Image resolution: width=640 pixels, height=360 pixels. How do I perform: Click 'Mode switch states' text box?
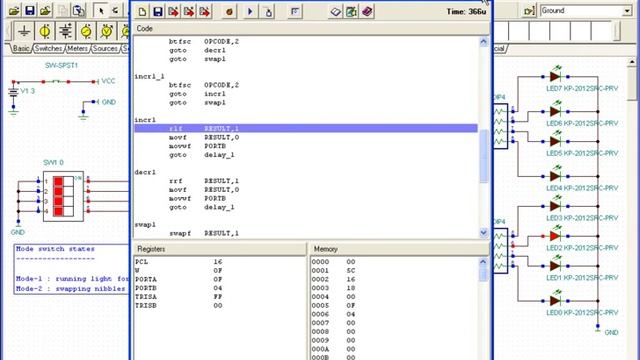72,269
